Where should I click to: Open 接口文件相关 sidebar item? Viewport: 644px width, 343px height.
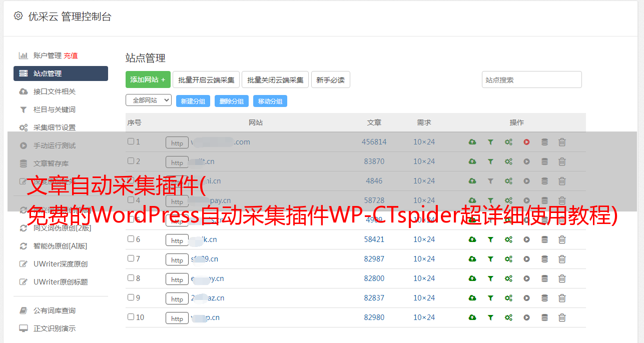[x=55, y=91]
